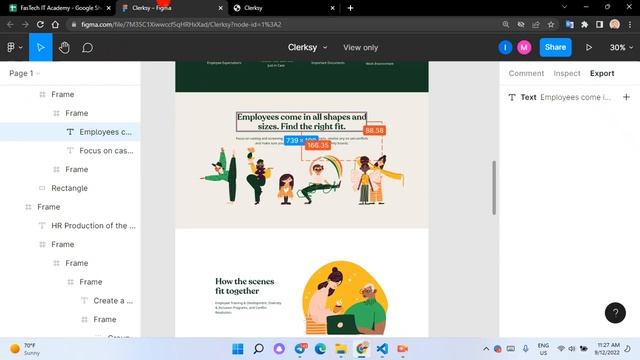Select the Create a ... text layer
Viewport: 640px width, 360px height.
click(70, 301)
